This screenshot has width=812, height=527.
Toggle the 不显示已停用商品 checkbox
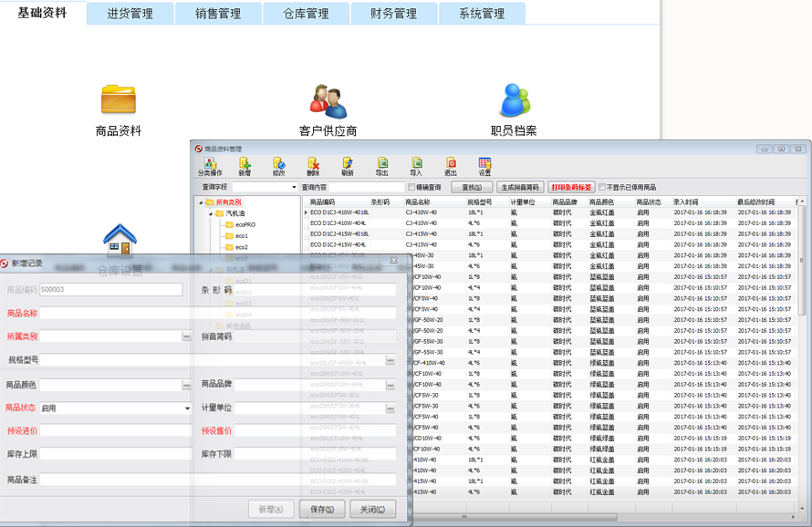coord(602,187)
